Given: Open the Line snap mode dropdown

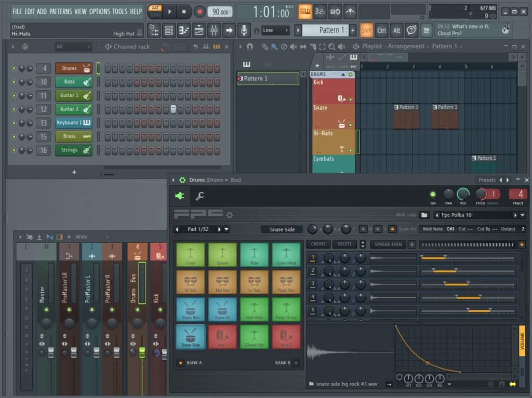Looking at the screenshot, I should pos(275,31).
